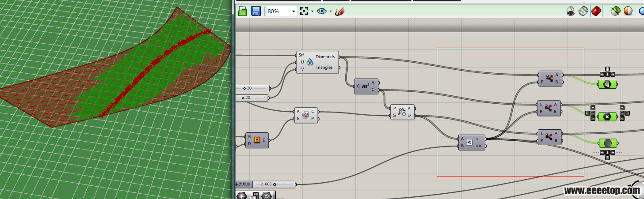Toggle preview of selected objects only
The height and width of the screenshot is (199, 644).
(616, 11)
